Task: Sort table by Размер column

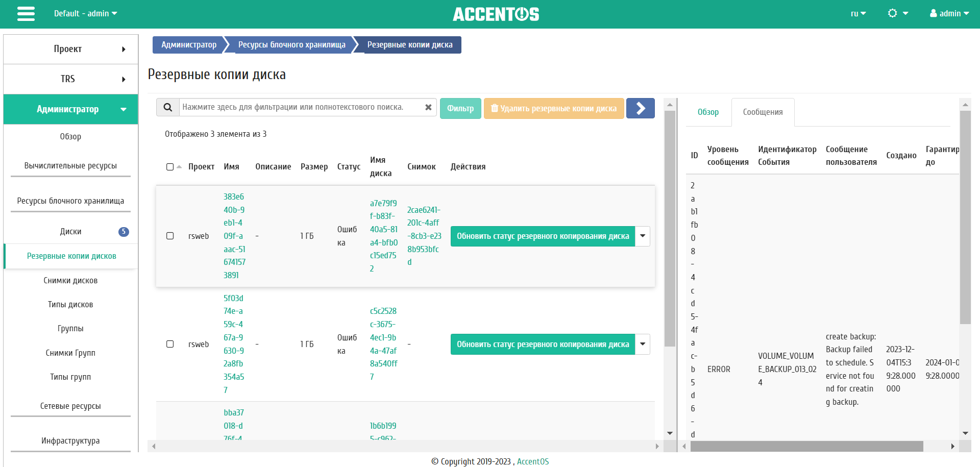Action: coord(314,167)
